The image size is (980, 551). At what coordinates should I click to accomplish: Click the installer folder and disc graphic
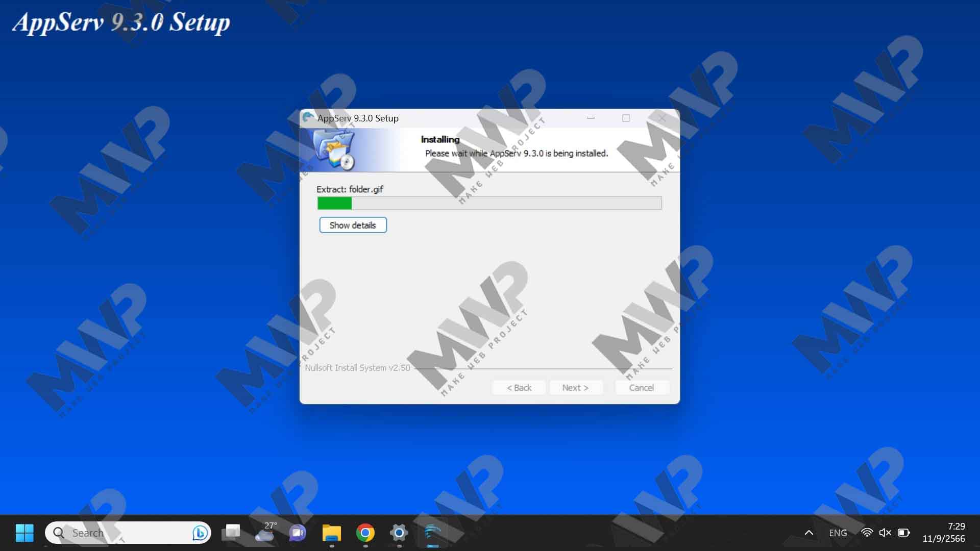[334, 149]
